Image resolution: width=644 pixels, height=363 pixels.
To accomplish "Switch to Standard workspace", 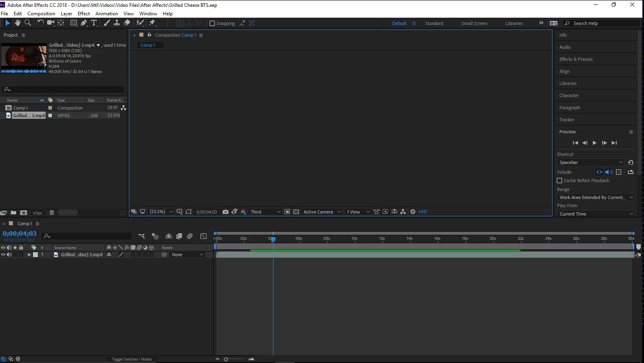I will click(434, 23).
